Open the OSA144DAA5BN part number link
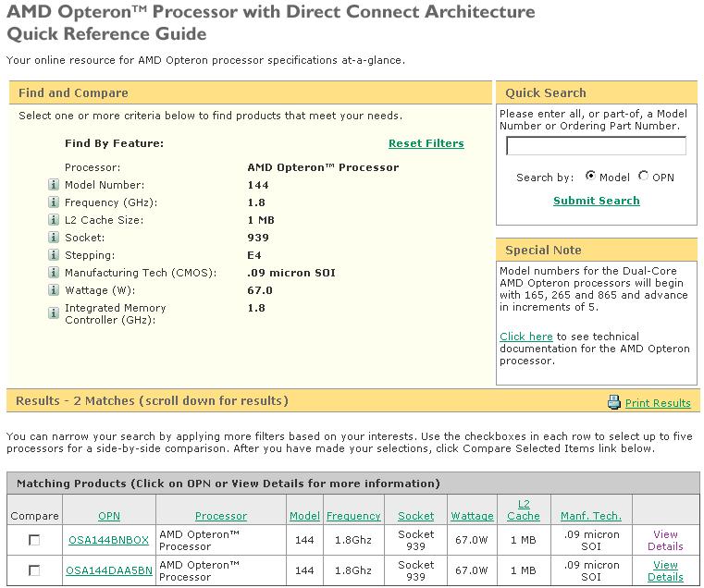This screenshot has width=704, height=588. tap(109, 570)
